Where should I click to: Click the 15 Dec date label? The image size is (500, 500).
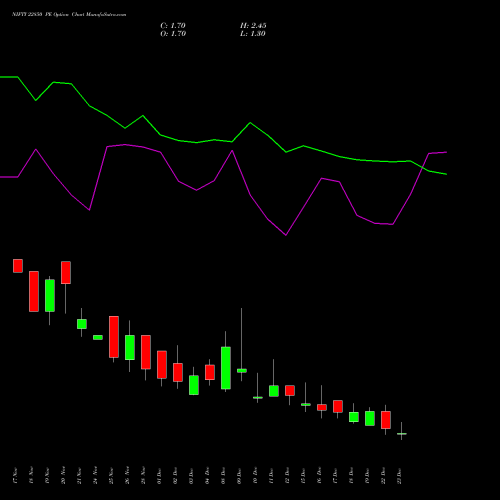coord(303,476)
